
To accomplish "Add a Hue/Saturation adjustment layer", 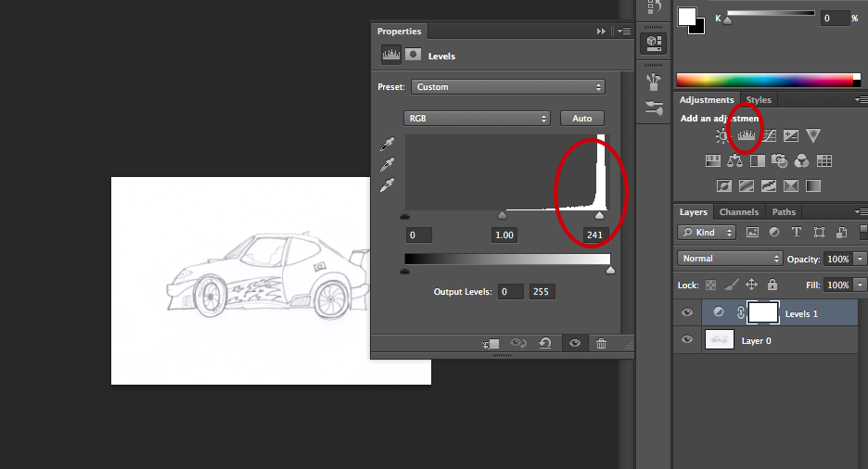I will pos(713,161).
